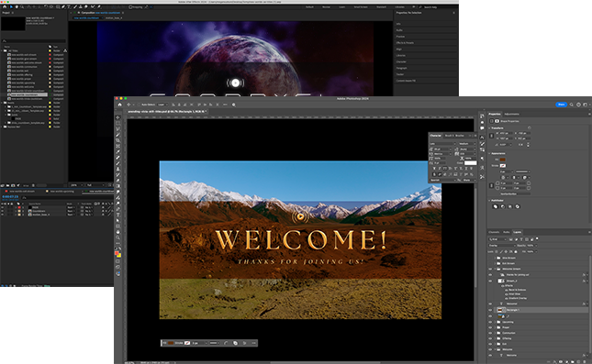592x364 pixels.
Task: Hide the Welcome Stream layer group
Action: point(490,269)
